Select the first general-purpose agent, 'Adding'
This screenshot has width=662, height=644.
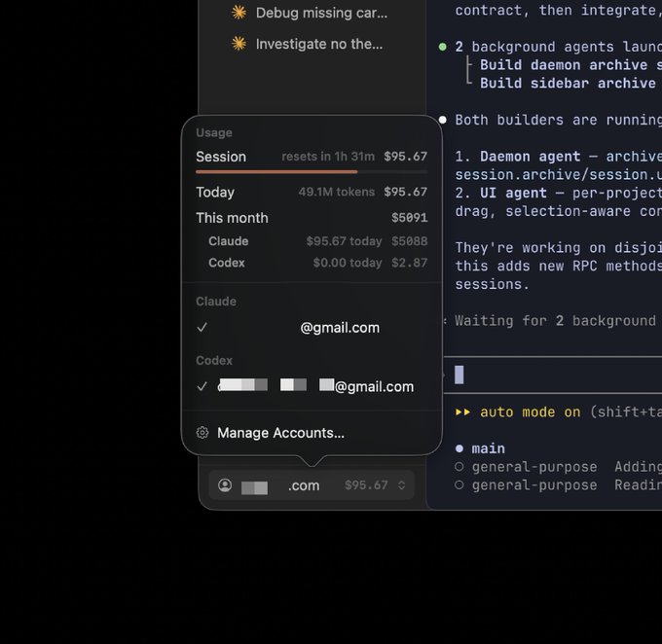(558, 467)
